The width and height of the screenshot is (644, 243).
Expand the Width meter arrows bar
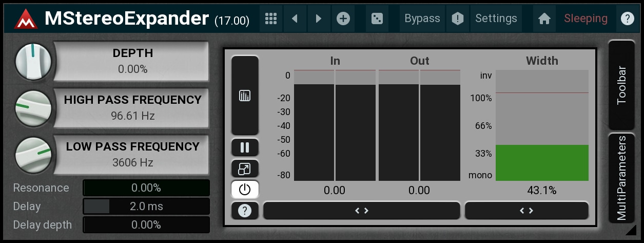pos(526,211)
